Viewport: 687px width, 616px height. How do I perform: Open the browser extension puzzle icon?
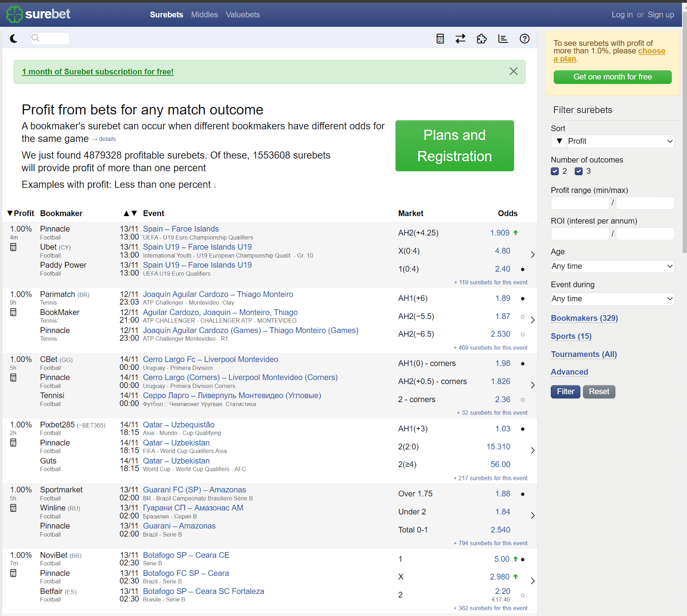pos(481,38)
